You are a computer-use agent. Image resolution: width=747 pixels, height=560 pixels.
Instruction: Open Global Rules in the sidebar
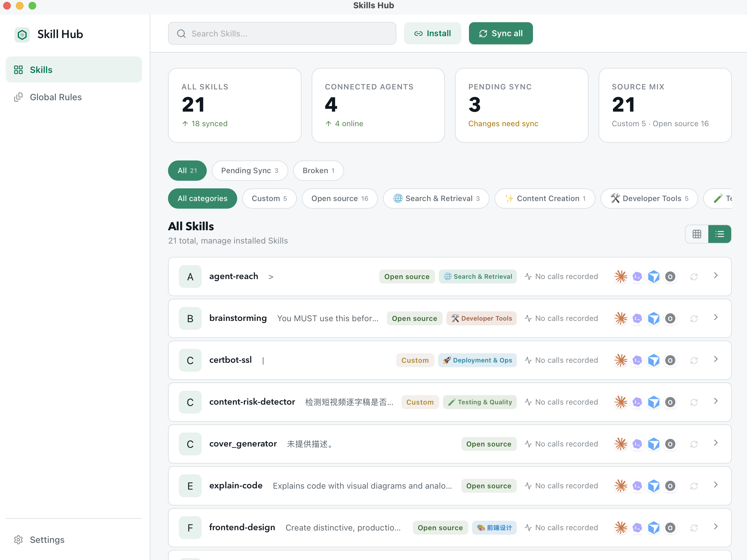[74, 97]
